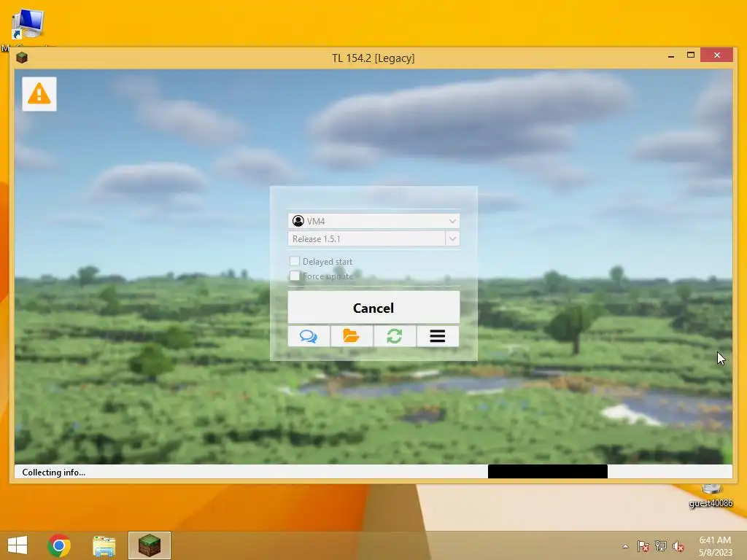Click the Action Center flag tray icon
Image resolution: width=747 pixels, height=560 pixels.
(x=643, y=546)
